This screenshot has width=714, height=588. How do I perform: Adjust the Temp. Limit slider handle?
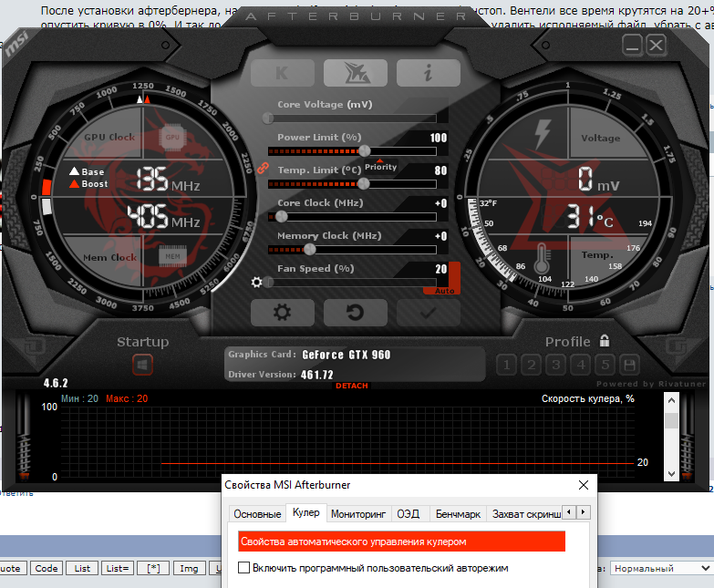[x=363, y=183]
